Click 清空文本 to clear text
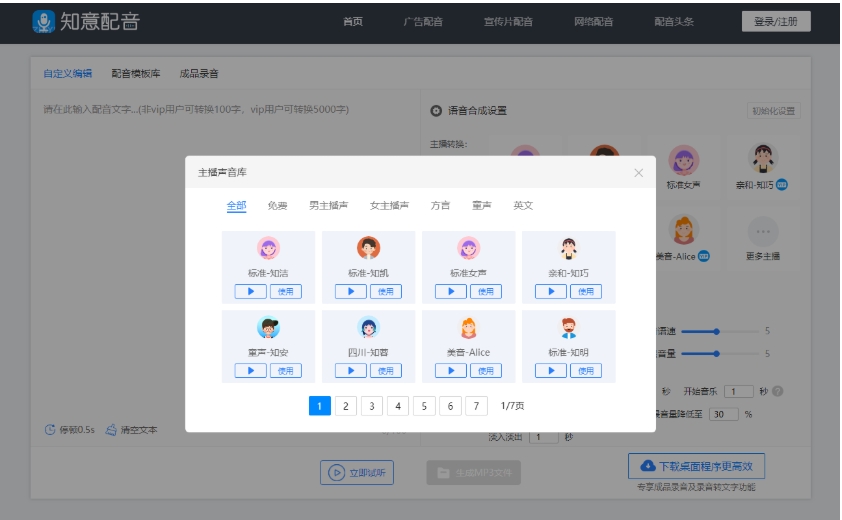 (x=132, y=430)
